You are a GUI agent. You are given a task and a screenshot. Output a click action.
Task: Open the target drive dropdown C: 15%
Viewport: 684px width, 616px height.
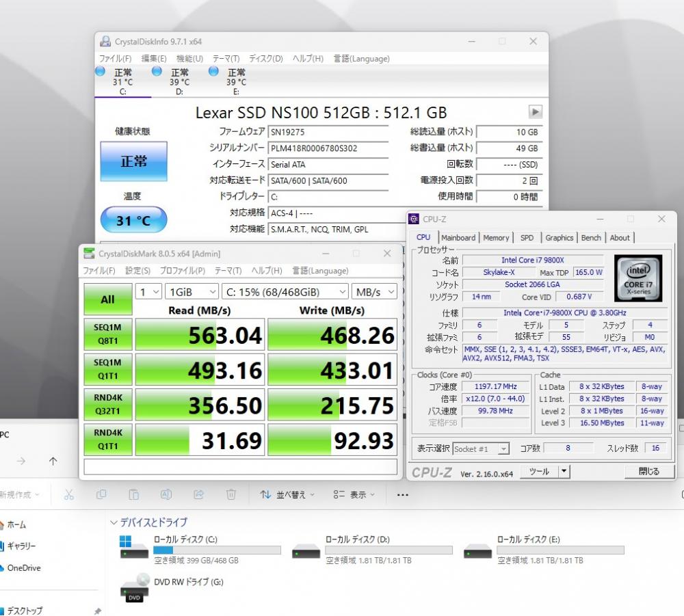(x=285, y=292)
